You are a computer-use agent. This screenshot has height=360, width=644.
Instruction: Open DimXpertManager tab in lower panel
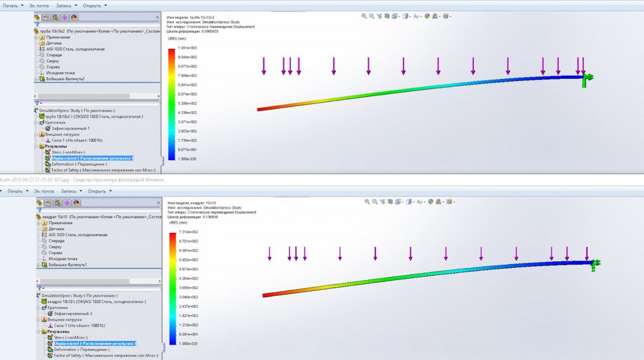coord(67,203)
